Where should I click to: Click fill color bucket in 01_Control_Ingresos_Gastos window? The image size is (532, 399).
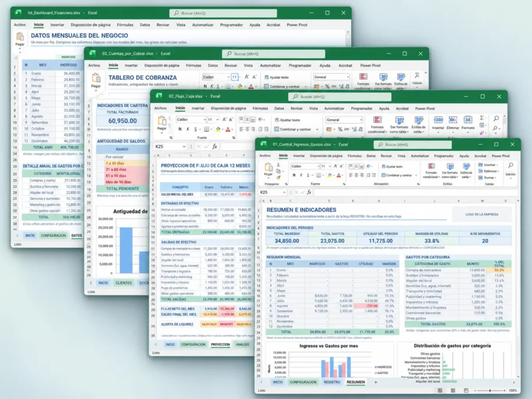(329, 176)
